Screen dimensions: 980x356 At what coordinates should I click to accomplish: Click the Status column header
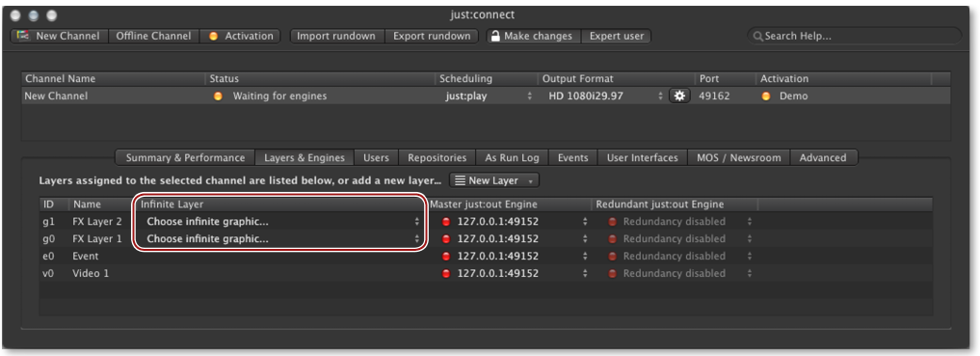point(321,79)
